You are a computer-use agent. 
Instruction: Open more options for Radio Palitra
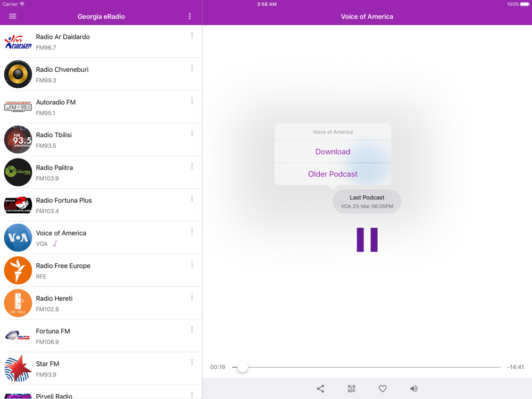[192, 166]
